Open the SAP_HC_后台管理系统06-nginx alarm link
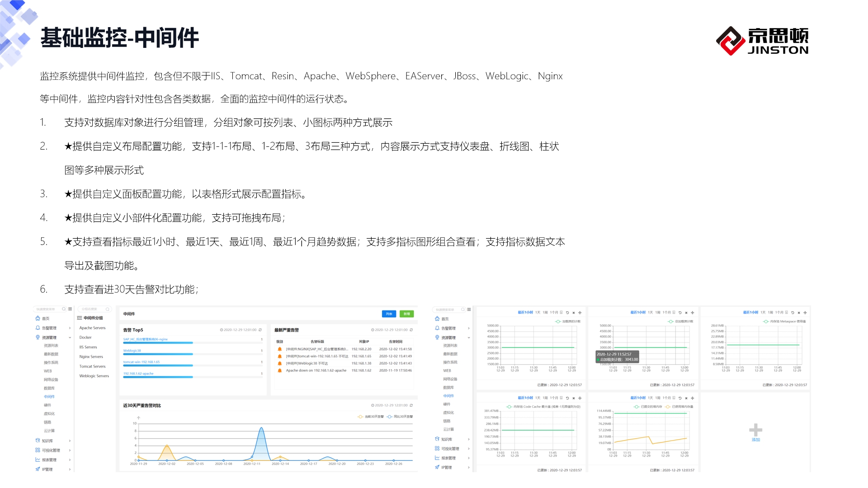868x488 pixels. point(146,339)
